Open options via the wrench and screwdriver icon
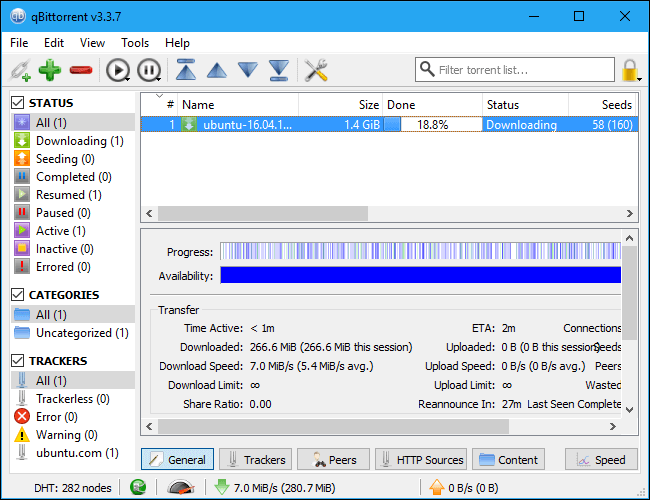This screenshot has width=650, height=500. pyautogui.click(x=315, y=70)
